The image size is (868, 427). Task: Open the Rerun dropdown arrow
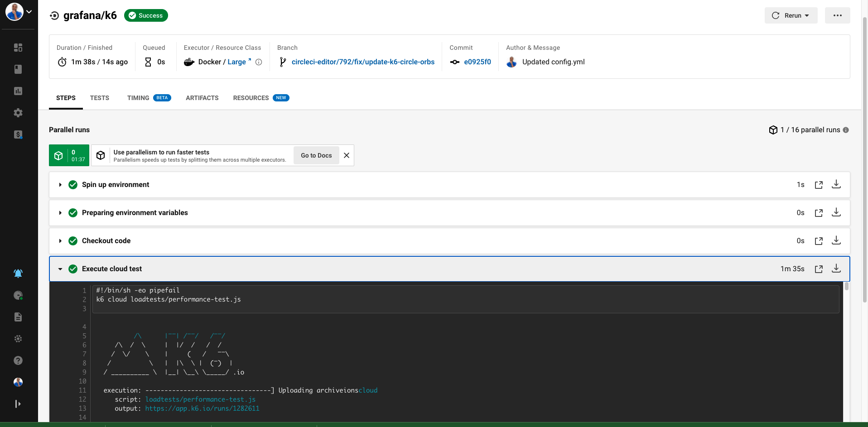[806, 15]
